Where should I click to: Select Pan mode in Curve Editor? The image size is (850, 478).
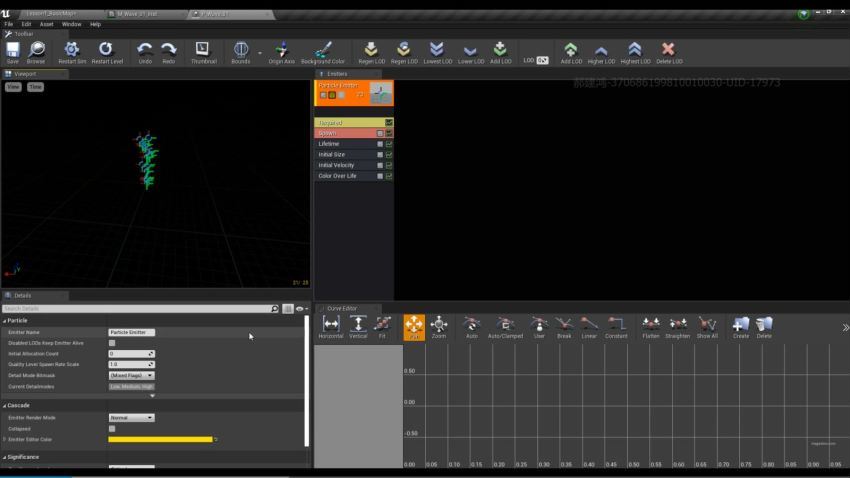414,327
